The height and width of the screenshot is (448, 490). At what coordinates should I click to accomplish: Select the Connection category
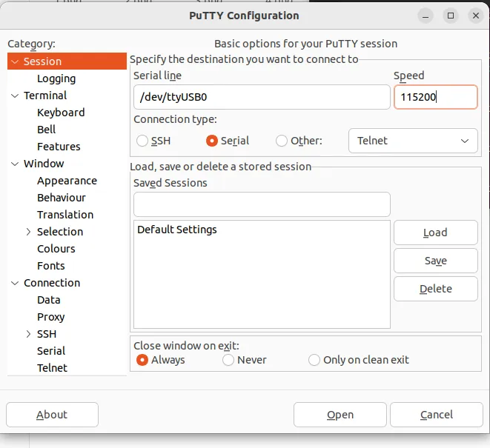point(52,283)
